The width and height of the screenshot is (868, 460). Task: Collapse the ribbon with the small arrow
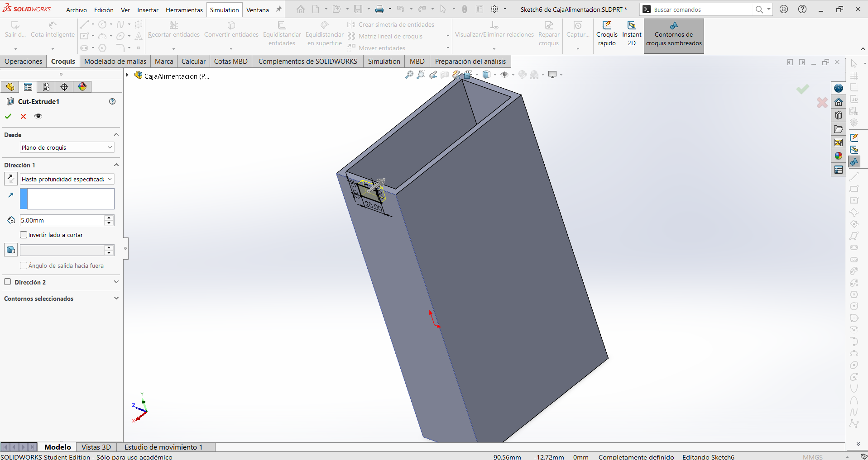(863, 49)
